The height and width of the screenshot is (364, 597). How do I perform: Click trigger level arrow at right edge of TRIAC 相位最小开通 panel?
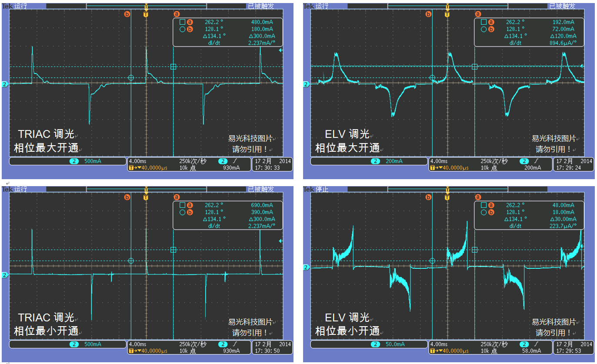(281, 241)
